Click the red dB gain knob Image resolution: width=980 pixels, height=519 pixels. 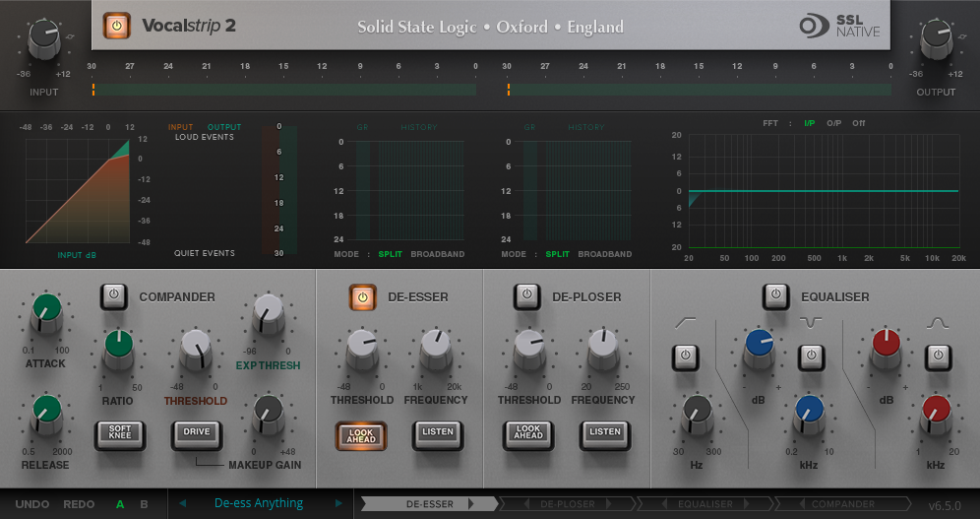pyautogui.click(x=887, y=349)
